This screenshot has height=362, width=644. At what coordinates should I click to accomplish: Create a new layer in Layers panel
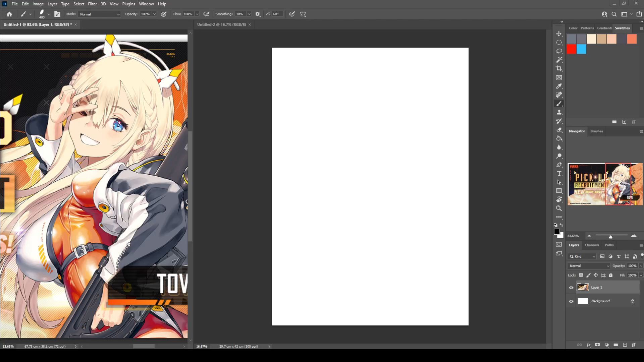coord(625,345)
